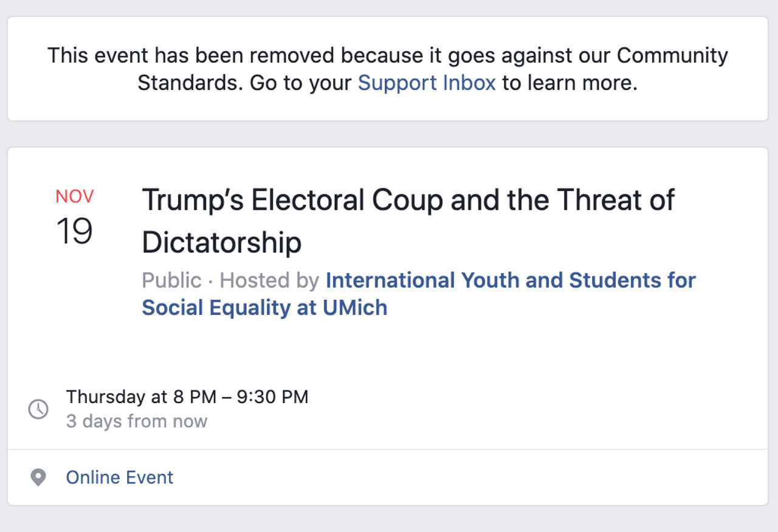This screenshot has height=532, width=778.
Task: Click the location pin icon
Action: pos(38,478)
